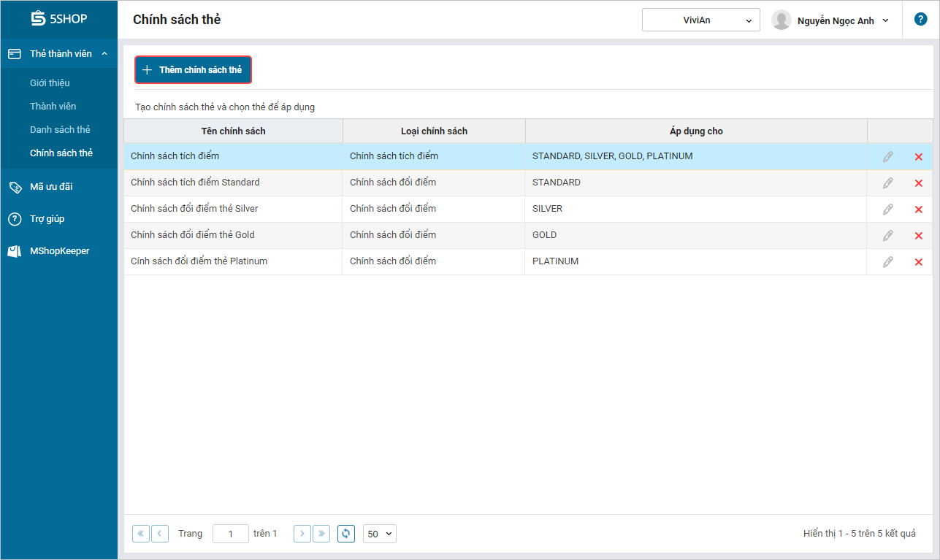
Task: Go to the last page arrow
Action: coord(321,534)
